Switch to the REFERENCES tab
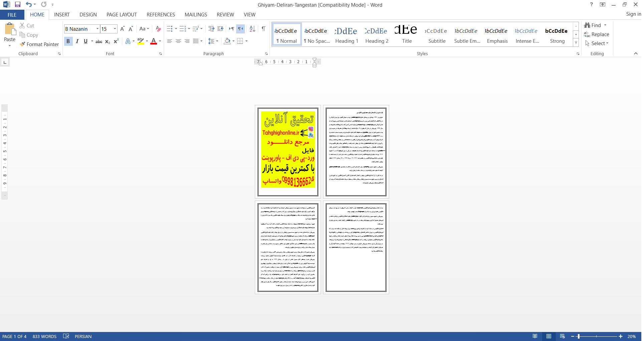 (161, 15)
